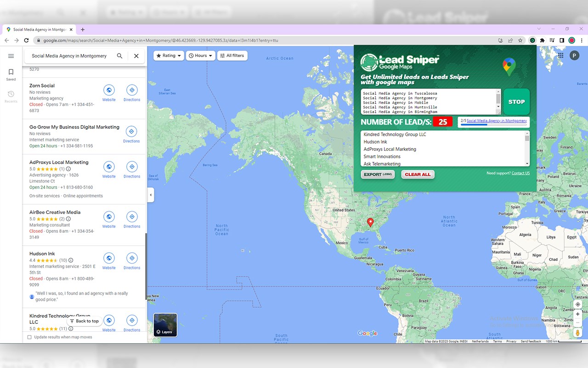Click the leads list scrollbar

(527, 149)
